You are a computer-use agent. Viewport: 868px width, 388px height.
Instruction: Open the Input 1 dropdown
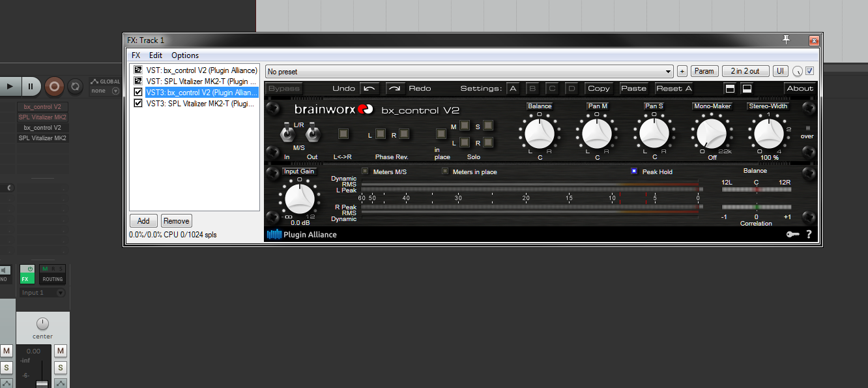[42, 293]
